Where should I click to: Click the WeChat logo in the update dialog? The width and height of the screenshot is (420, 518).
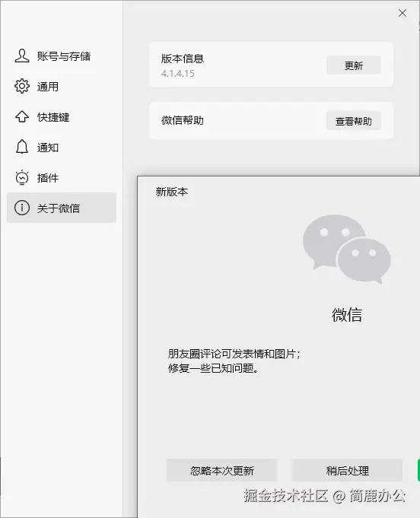[x=347, y=249]
